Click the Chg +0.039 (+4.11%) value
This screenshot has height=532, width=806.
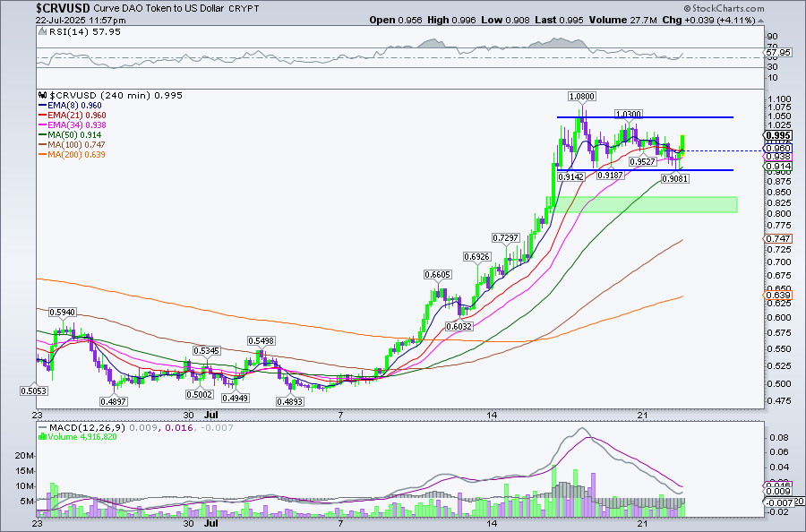[709, 20]
